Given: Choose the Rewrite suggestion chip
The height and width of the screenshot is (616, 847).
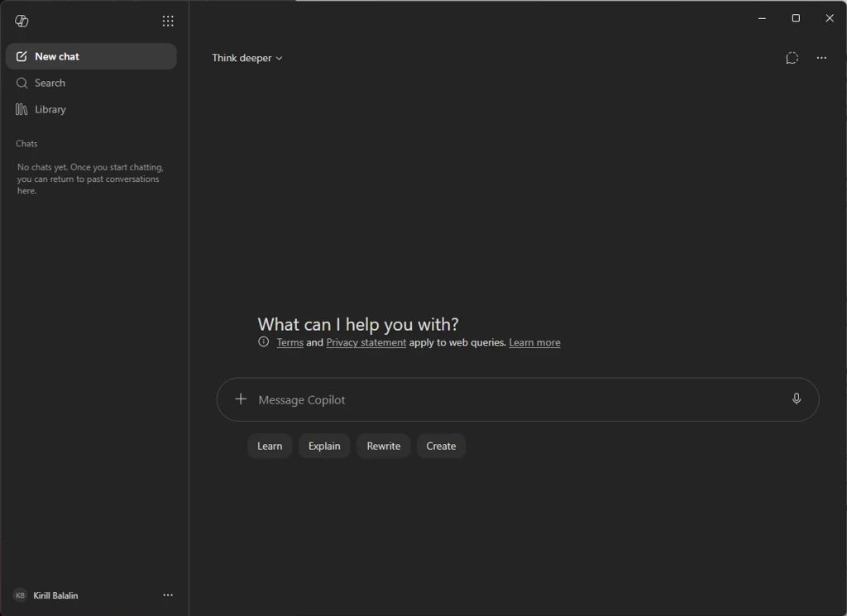Looking at the screenshot, I should 384,446.
